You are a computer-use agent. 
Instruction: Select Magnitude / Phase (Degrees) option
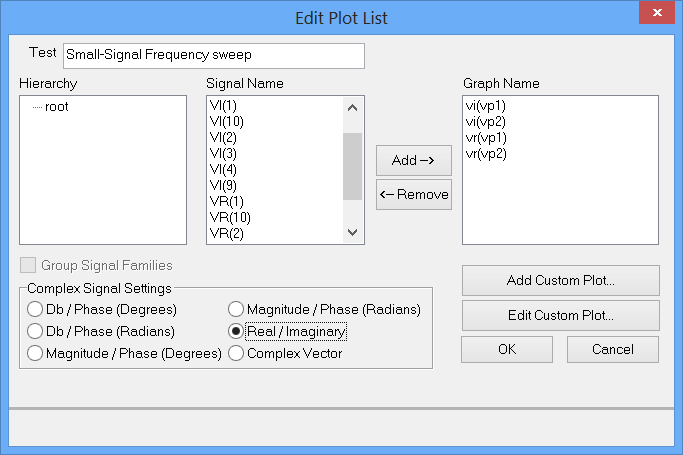click(35, 353)
